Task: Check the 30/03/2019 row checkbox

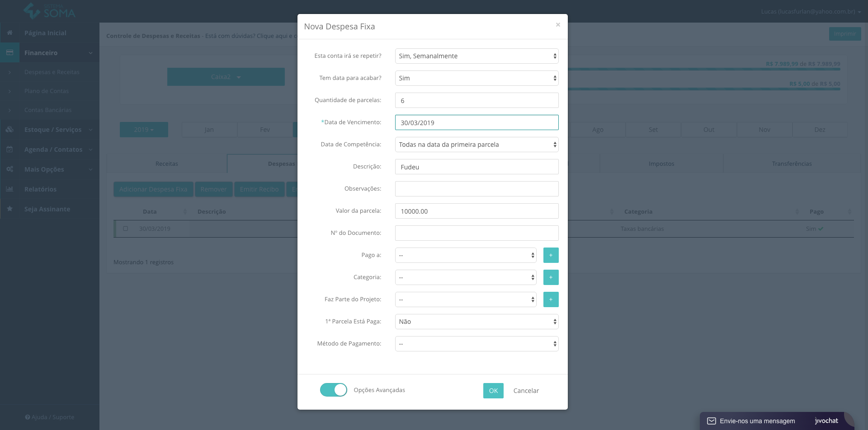Action: (x=126, y=229)
